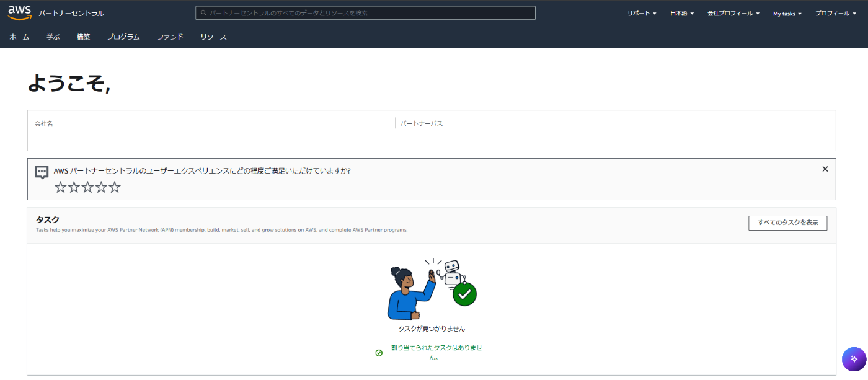Image resolution: width=868 pixels, height=380 pixels.
Task: Rate one star in satisfaction survey
Action: click(60, 187)
